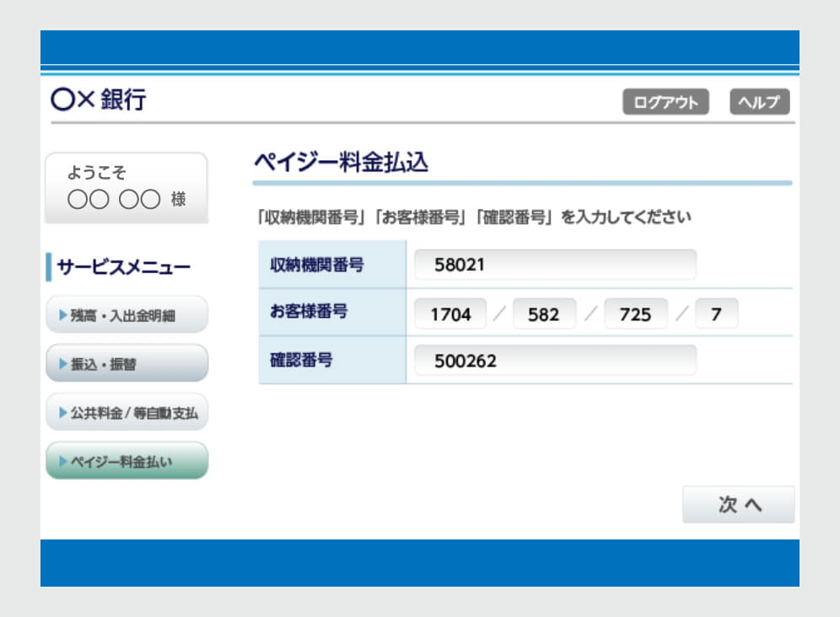Click the customer number box with 582
This screenshot has height=617, width=840.
tap(544, 314)
